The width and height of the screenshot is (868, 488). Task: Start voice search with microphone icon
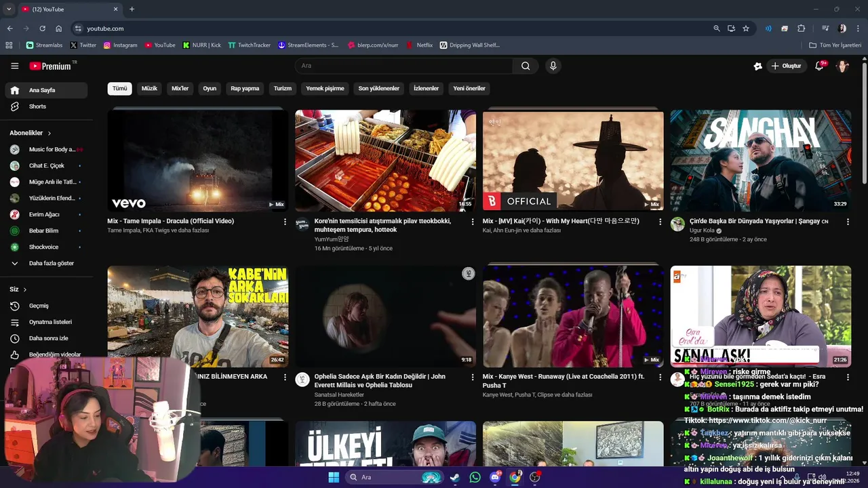pyautogui.click(x=553, y=66)
